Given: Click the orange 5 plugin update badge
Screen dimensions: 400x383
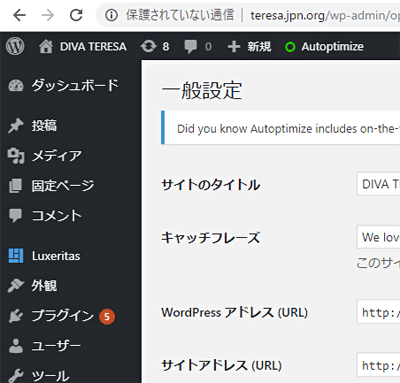Looking at the screenshot, I should (107, 317).
